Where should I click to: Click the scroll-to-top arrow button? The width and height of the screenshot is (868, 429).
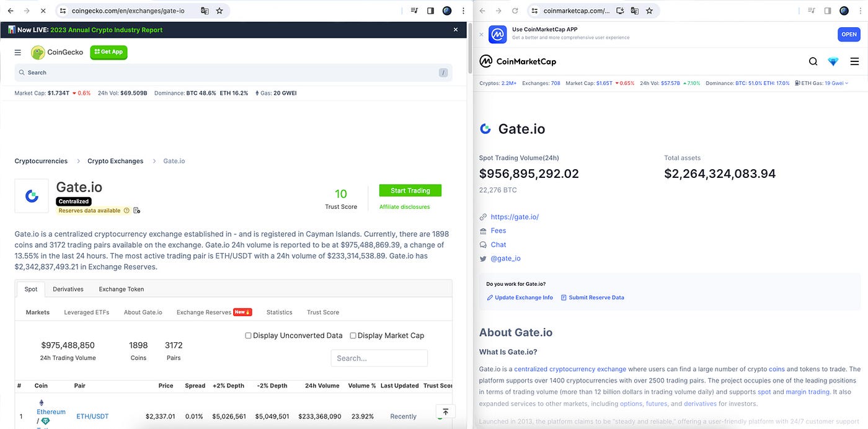pos(446,412)
